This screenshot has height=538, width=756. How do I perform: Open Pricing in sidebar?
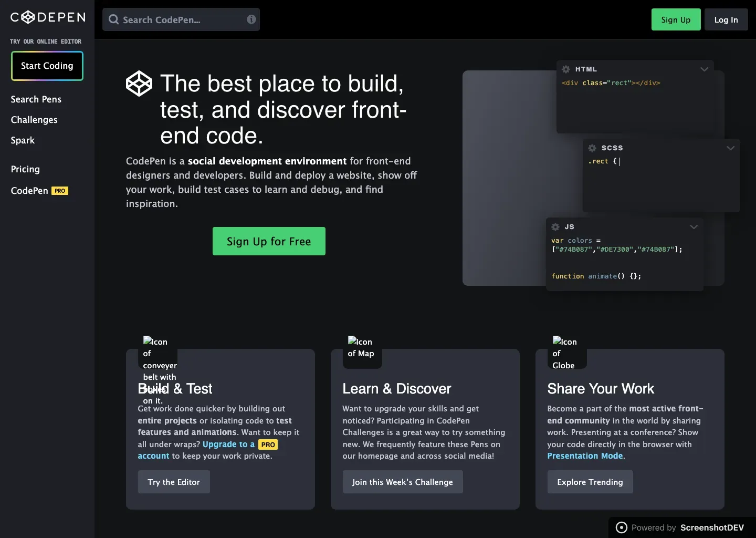pyautogui.click(x=25, y=169)
